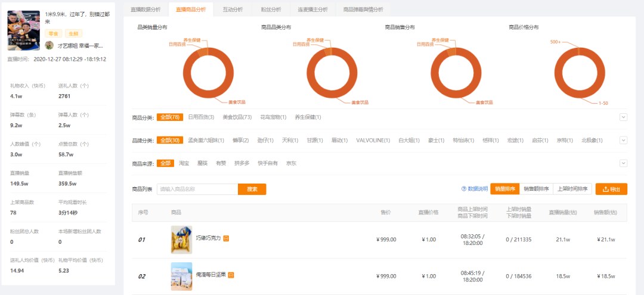
Task: Click the 导出 export button
Action: click(x=611, y=189)
